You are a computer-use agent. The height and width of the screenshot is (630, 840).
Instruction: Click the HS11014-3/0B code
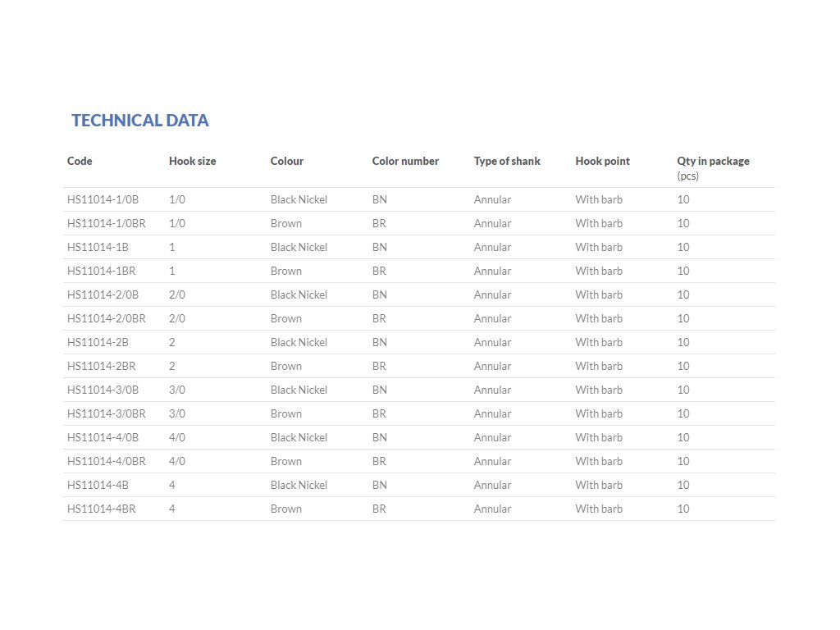(x=103, y=390)
